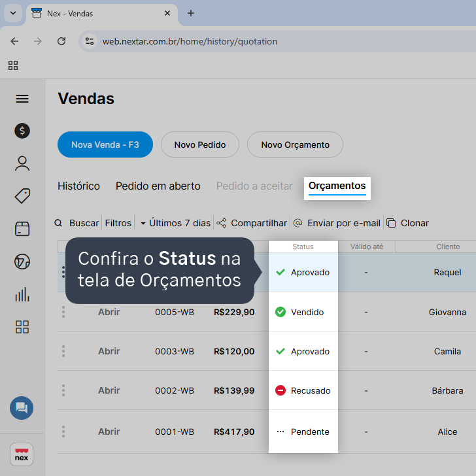Click the Buscar search magnifier icon
Viewport: 476px width, 476px height.
[x=58, y=223]
